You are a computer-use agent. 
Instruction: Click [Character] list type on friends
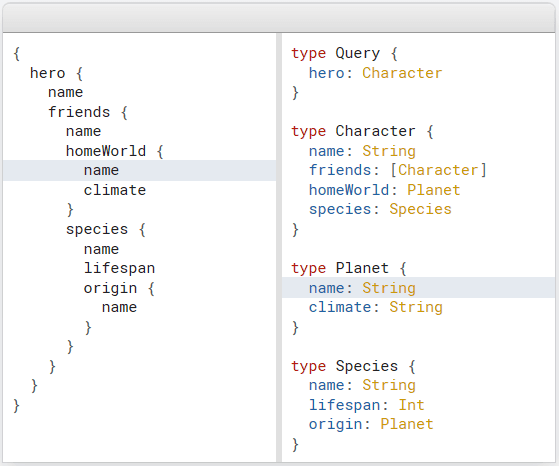438,170
